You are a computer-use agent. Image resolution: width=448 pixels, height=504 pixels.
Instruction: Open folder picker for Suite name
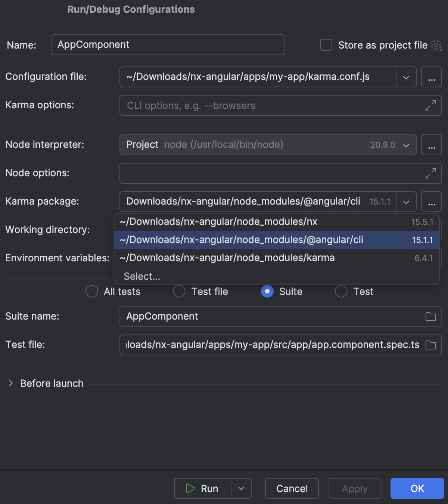click(430, 316)
